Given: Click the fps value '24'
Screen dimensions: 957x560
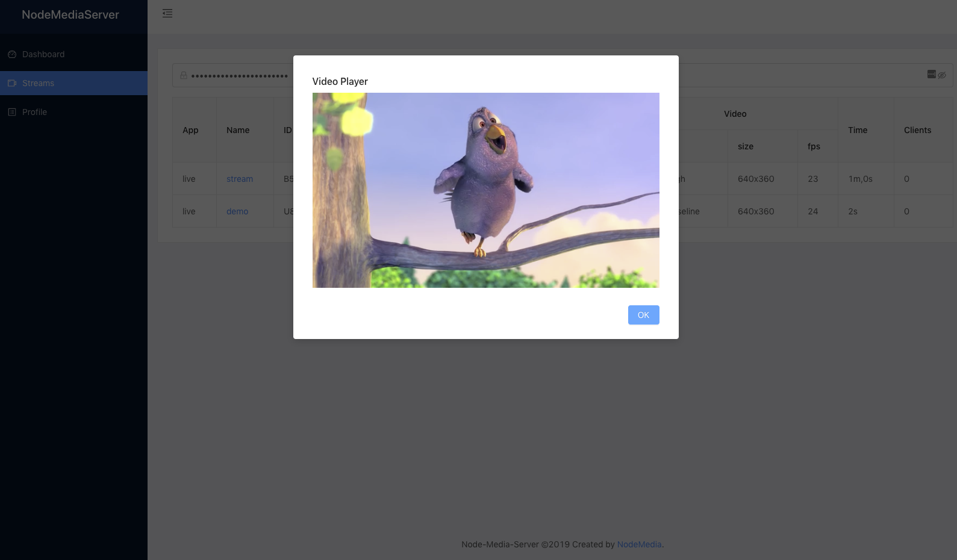Looking at the screenshot, I should pyautogui.click(x=813, y=211).
